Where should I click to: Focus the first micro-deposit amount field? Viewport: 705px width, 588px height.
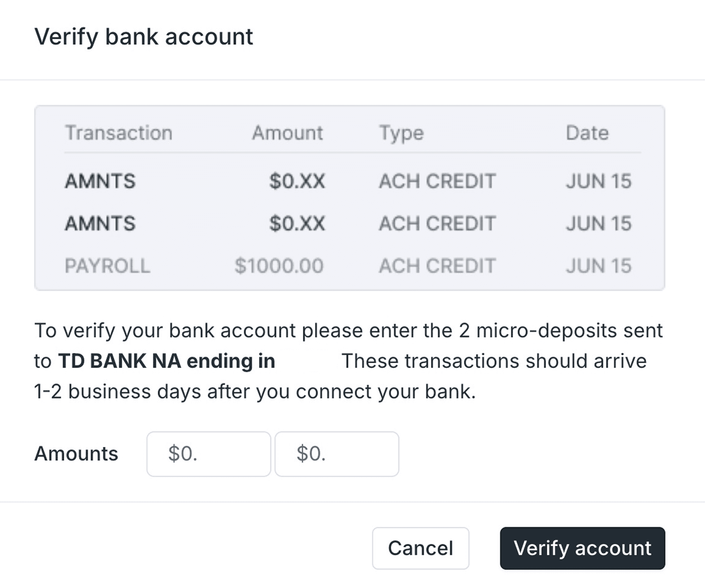(x=209, y=454)
